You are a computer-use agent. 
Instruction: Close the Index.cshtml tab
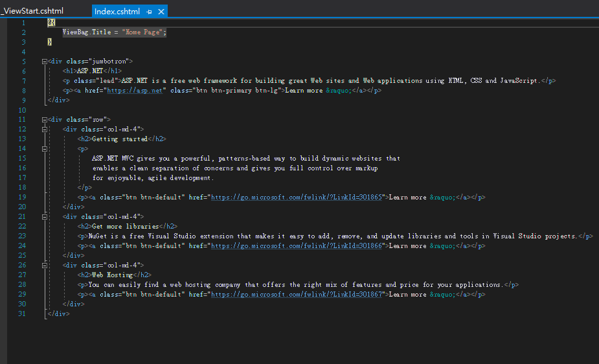(161, 12)
